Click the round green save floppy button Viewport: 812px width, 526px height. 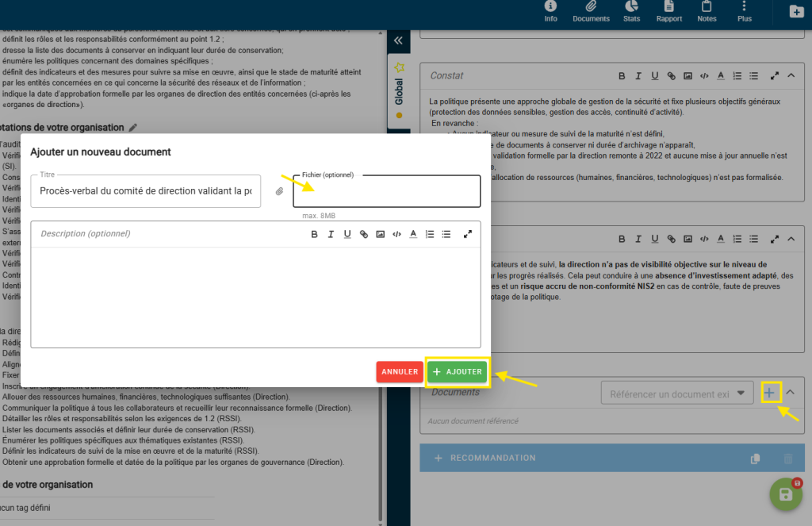(x=785, y=494)
